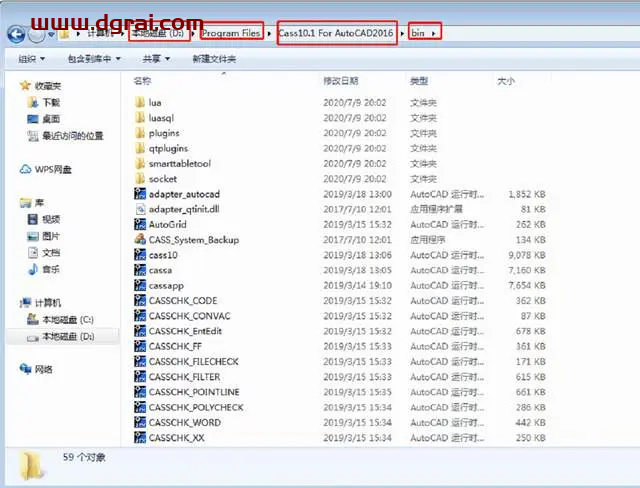Sort by the 大小 column header

coord(506,81)
